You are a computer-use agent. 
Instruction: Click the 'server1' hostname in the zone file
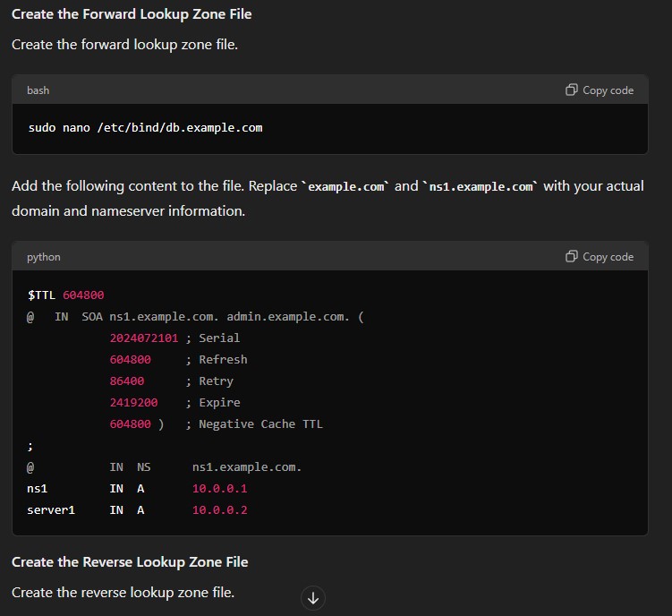click(51, 509)
